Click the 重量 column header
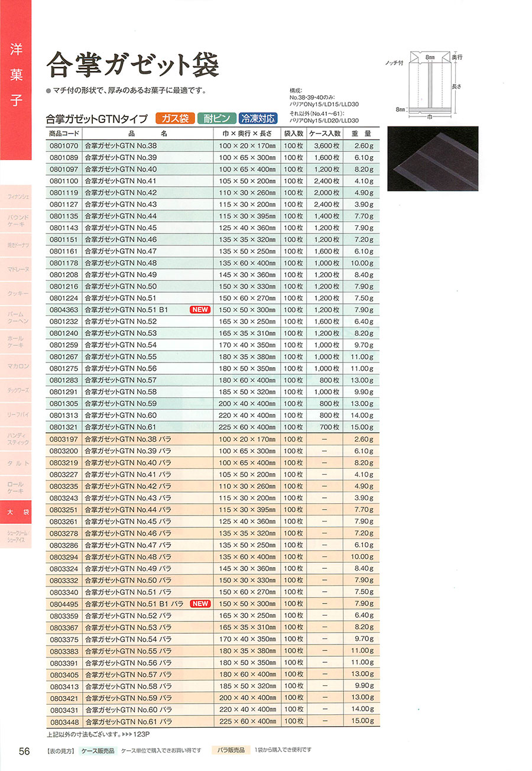The width and height of the screenshot is (532, 771). click(362, 133)
